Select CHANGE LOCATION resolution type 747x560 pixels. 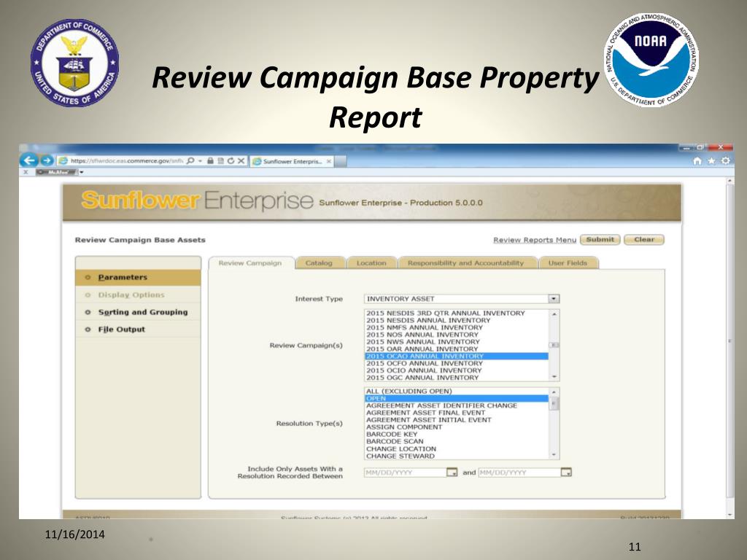tap(457, 449)
